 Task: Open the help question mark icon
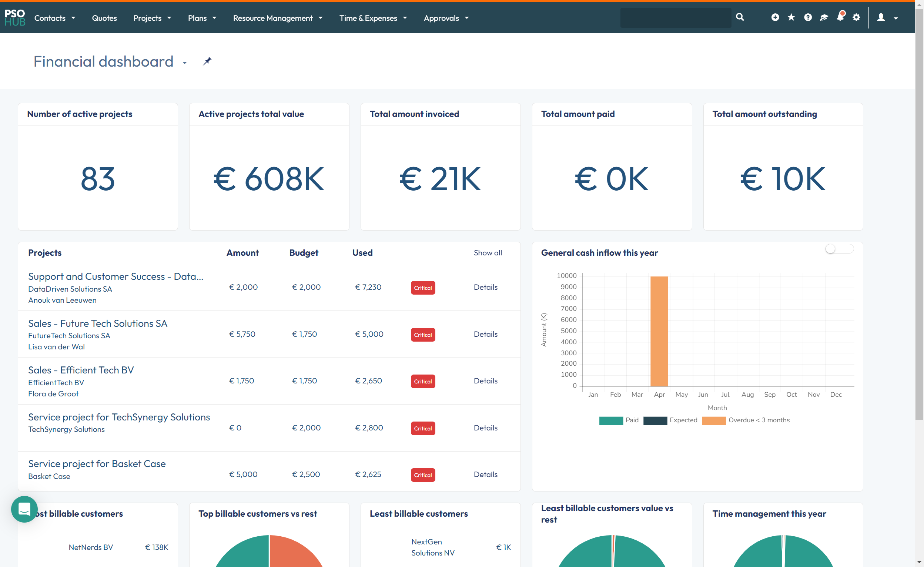point(808,18)
